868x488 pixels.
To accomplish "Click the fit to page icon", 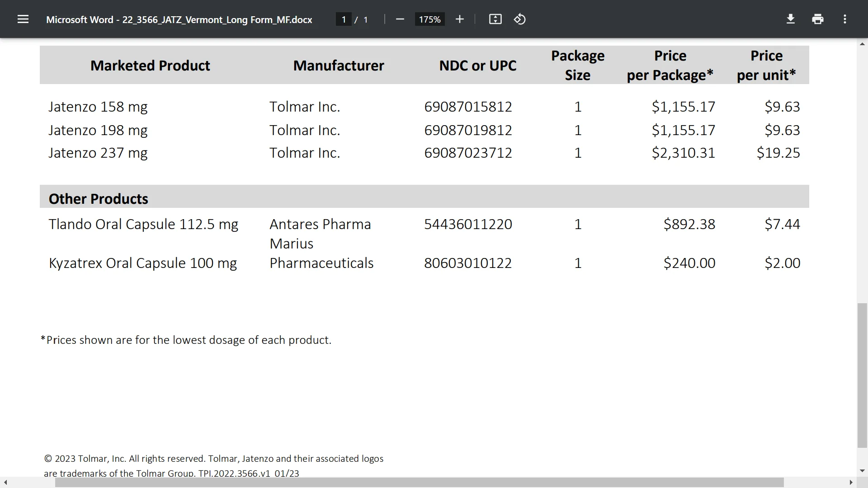I will (x=495, y=19).
